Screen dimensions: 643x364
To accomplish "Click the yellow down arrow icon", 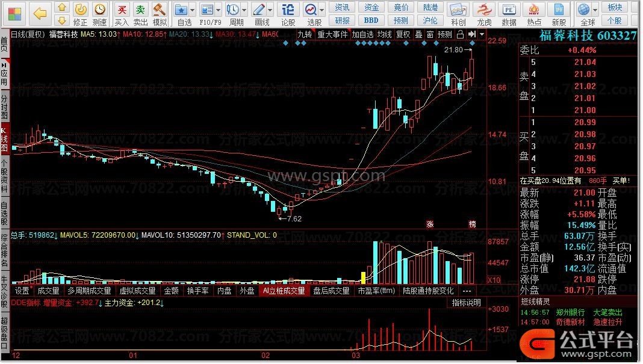I will click(x=61, y=20).
